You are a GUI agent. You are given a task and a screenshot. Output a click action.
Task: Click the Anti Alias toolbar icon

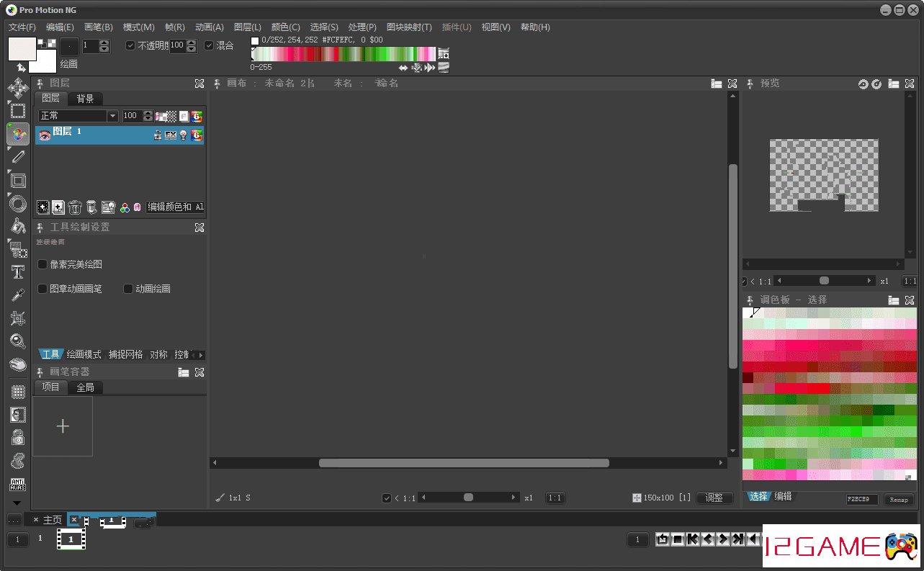point(18,485)
